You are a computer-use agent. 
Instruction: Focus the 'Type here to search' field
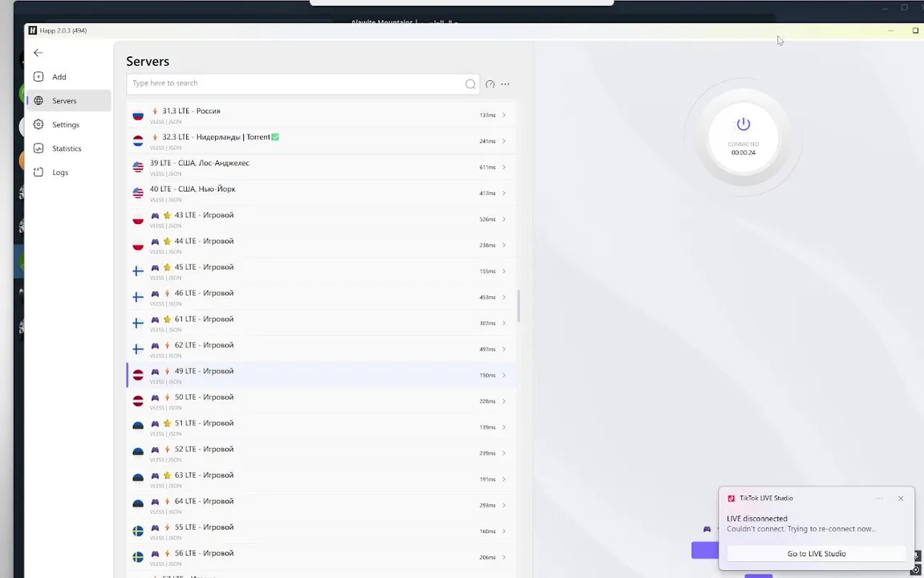[x=303, y=83]
